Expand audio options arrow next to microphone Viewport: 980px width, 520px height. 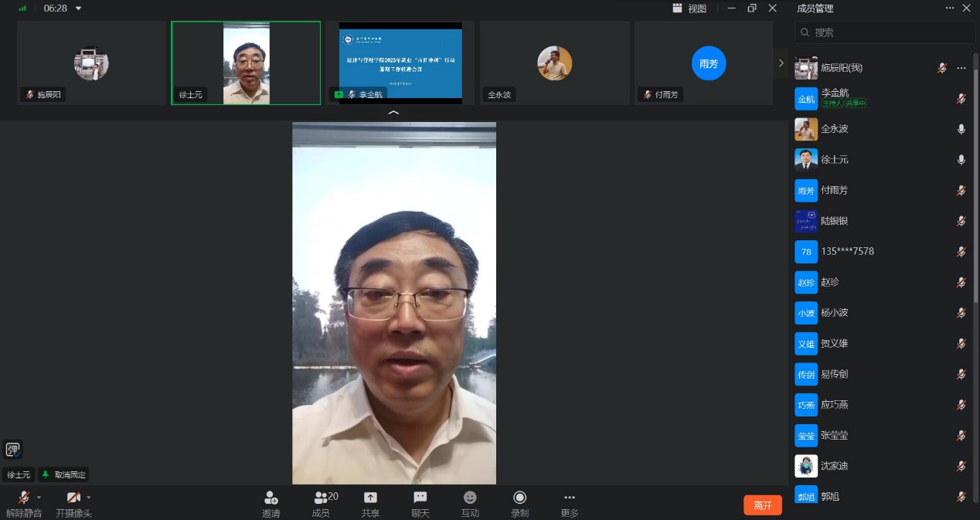[x=39, y=497]
